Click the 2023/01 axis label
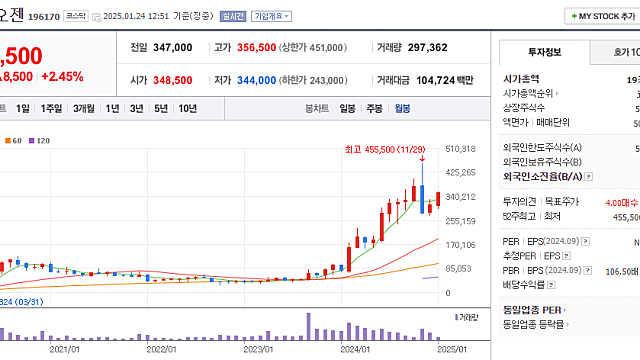The image size is (640, 360). pos(258,350)
